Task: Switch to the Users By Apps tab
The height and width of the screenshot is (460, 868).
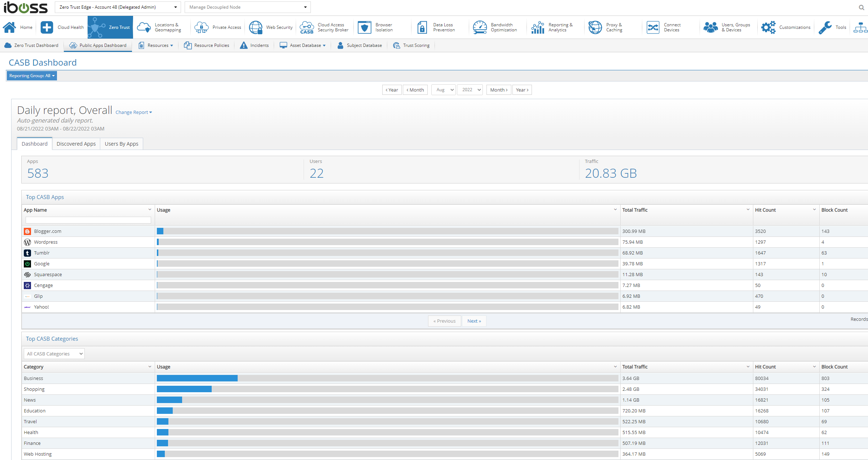Action: [x=122, y=144]
